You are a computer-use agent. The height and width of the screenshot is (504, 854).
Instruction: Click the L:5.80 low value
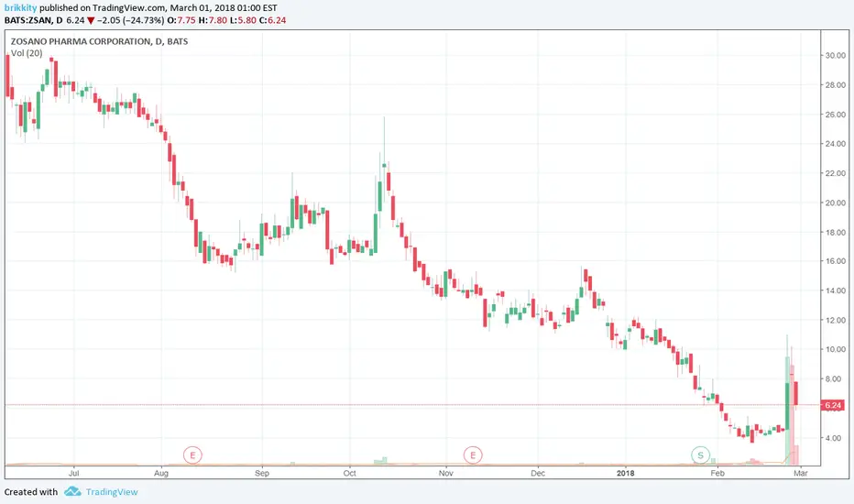click(x=243, y=20)
